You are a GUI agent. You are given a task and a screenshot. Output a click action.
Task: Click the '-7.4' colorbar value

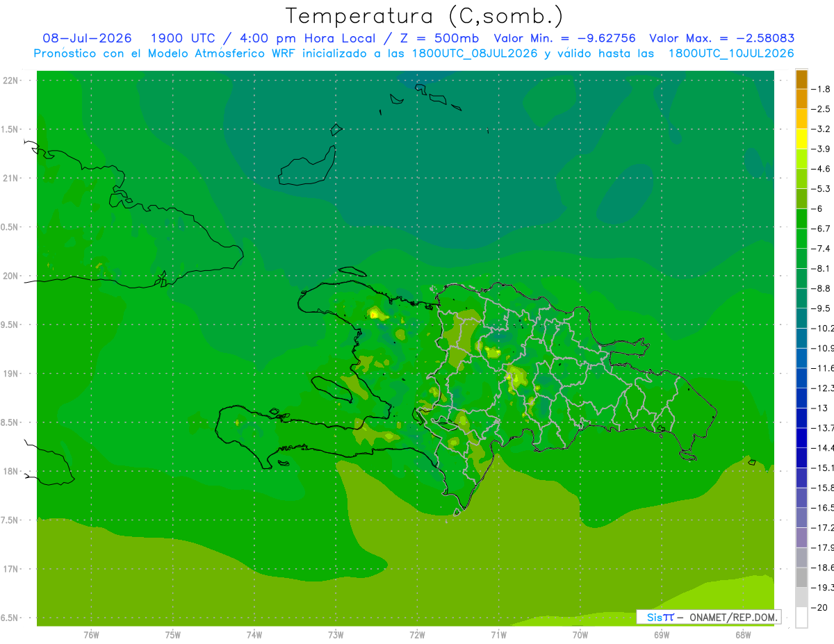click(x=821, y=248)
